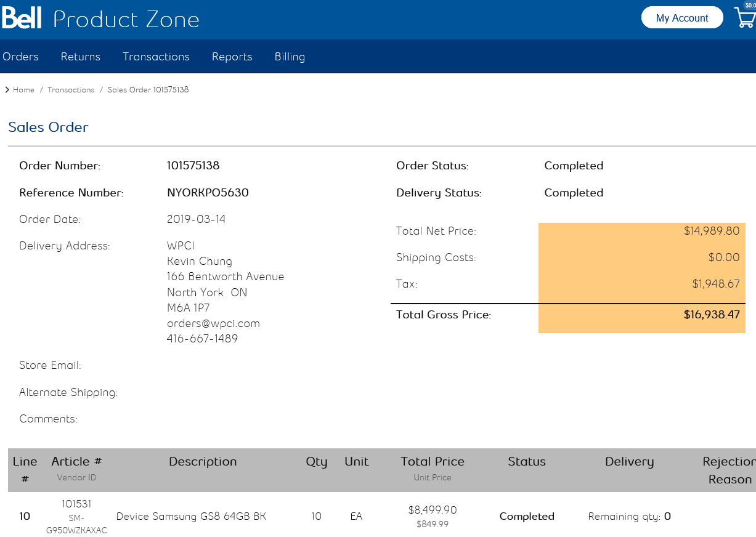Click quantity 10 in the Qty column
Screen dimensions: 756x537
point(316,516)
